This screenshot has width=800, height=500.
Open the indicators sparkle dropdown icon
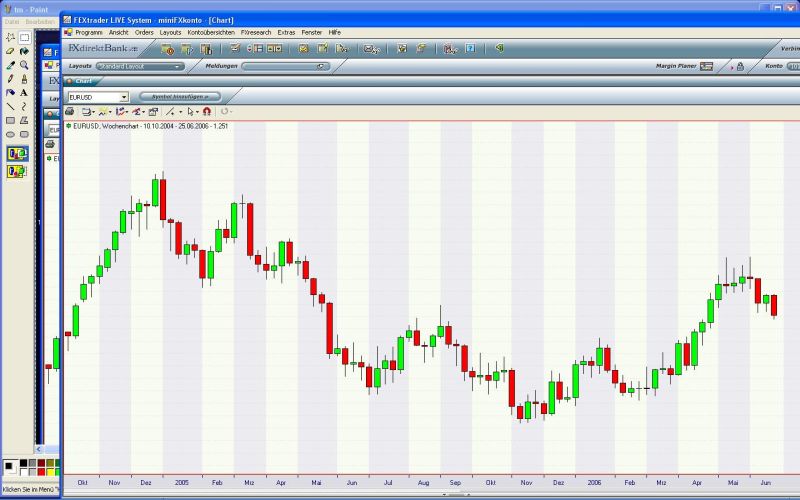tap(105, 111)
